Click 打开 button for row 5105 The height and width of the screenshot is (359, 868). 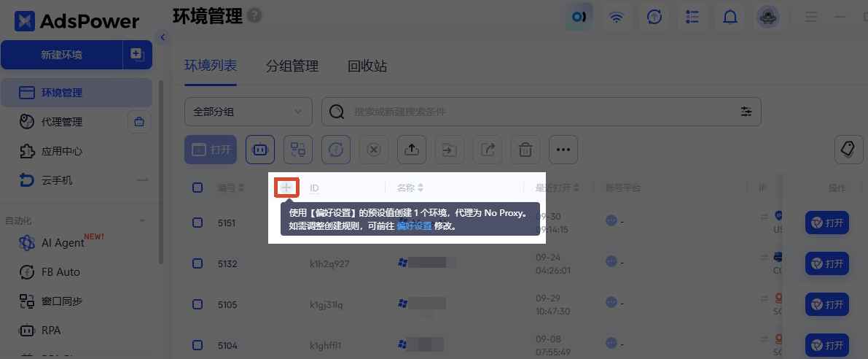(826, 305)
